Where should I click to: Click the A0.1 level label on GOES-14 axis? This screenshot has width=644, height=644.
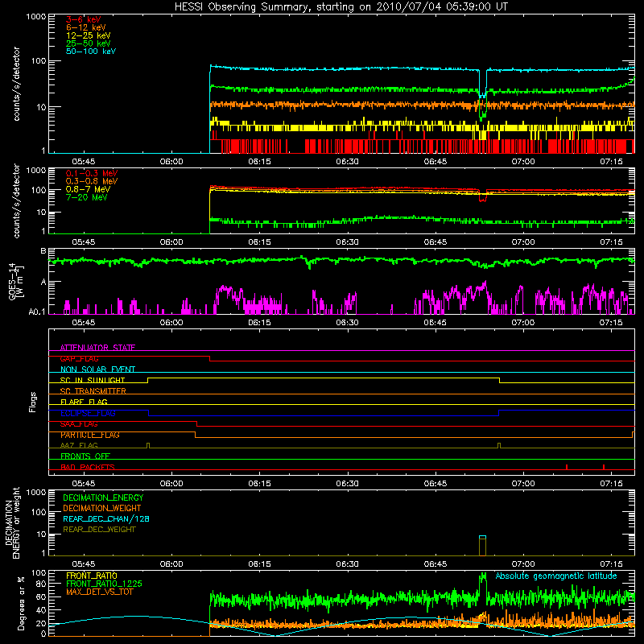point(37,312)
